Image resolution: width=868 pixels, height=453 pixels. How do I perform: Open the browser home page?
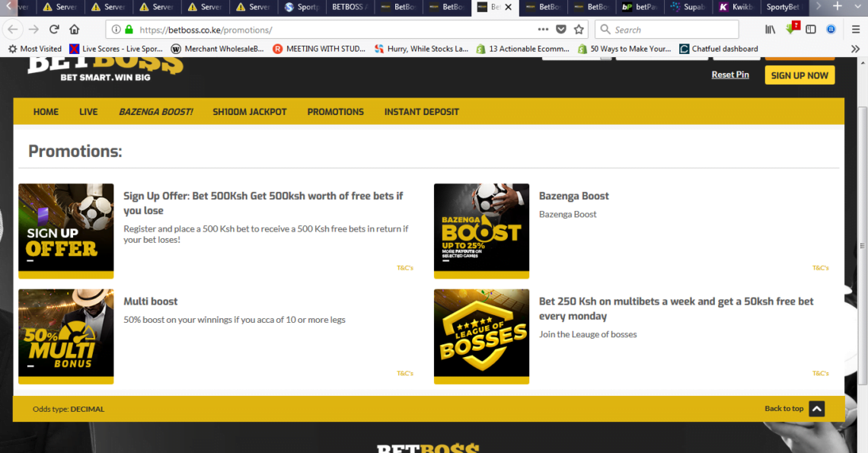pyautogui.click(x=74, y=30)
